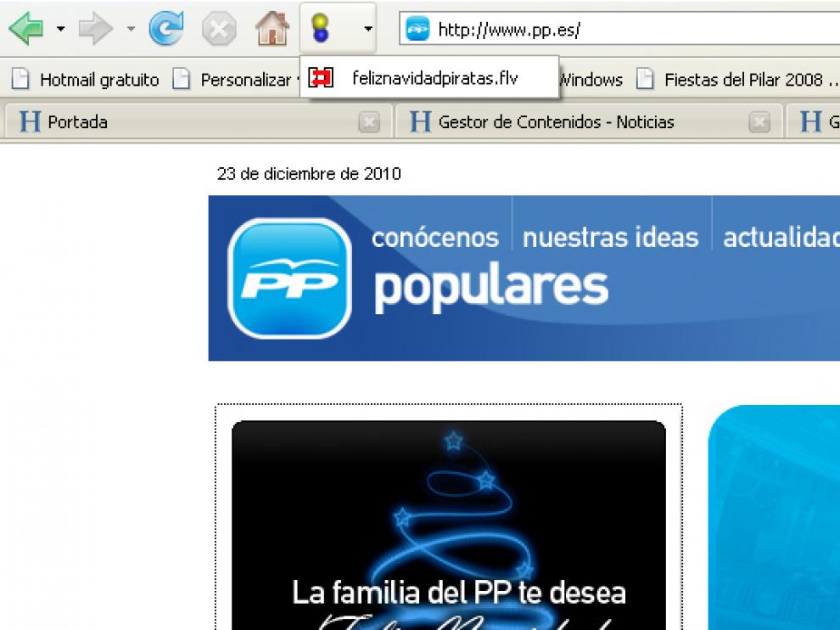The height and width of the screenshot is (630, 840).
Task: Click the grey Stop loading button
Action: point(219,28)
